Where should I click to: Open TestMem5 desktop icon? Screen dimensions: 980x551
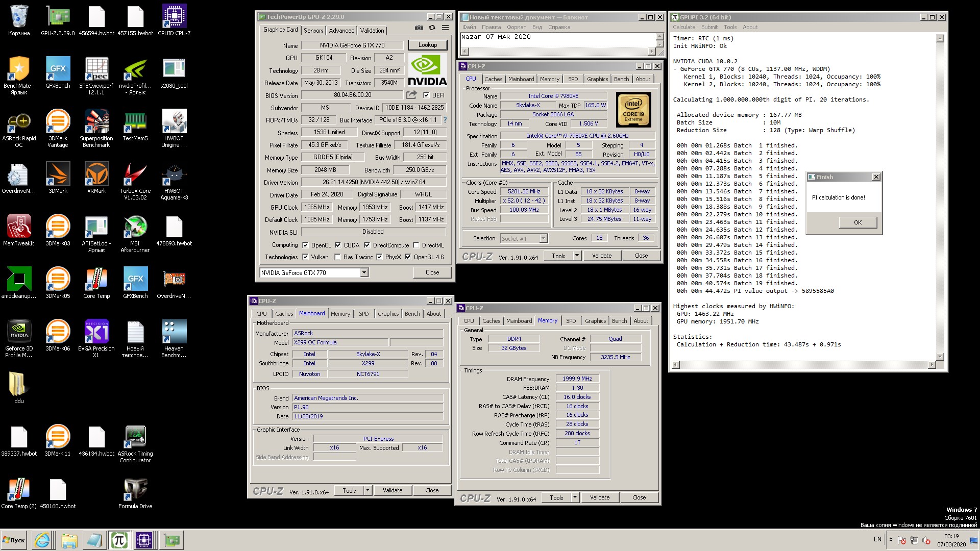coord(135,126)
